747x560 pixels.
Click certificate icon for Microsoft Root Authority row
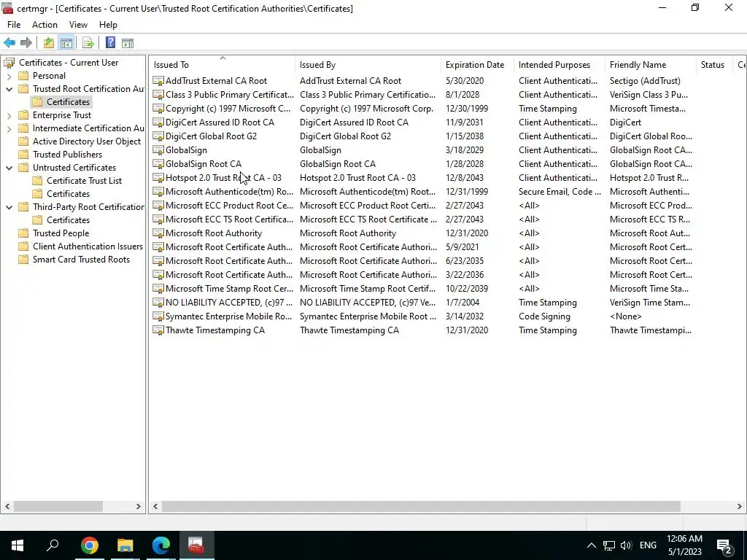pos(158,233)
